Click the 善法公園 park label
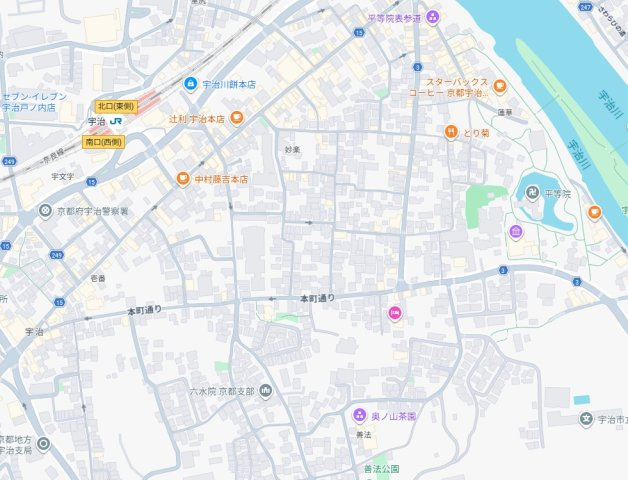This screenshot has width=628, height=480. pyautogui.click(x=382, y=468)
